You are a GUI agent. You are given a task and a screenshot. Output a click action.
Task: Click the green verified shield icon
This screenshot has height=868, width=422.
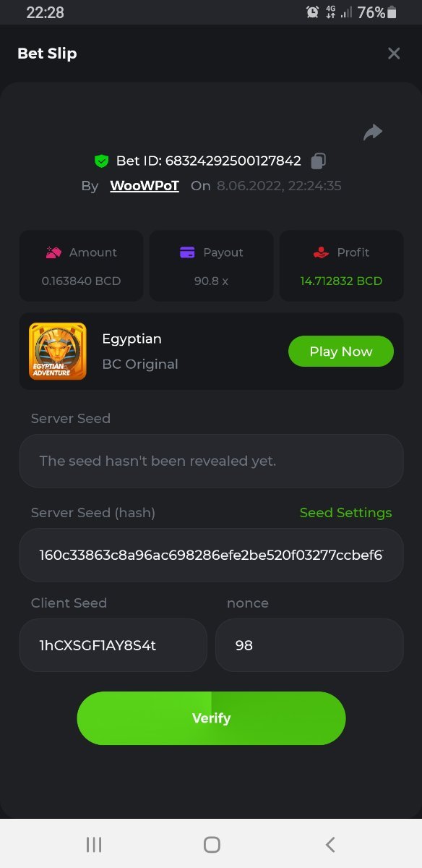[x=101, y=161]
